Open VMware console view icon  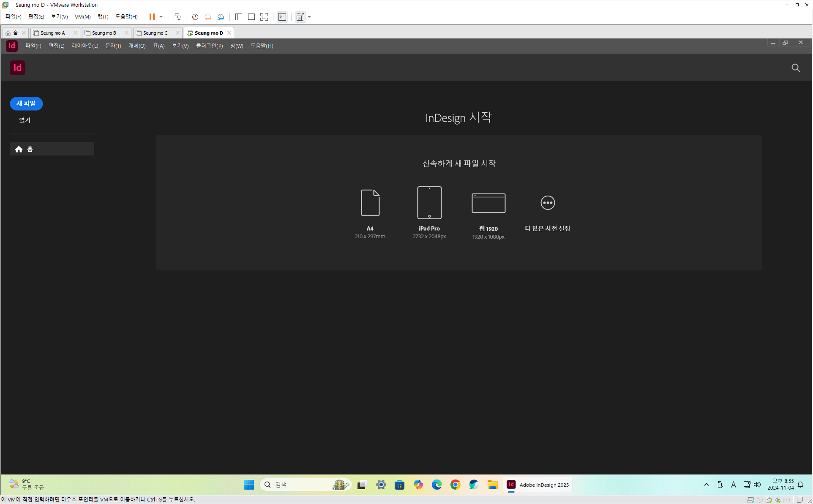pyautogui.click(x=282, y=17)
